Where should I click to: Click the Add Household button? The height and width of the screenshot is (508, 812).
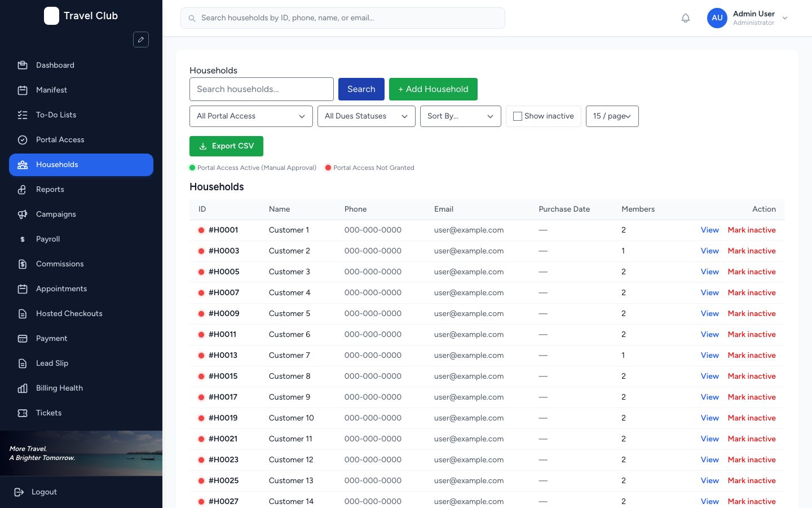433,89
